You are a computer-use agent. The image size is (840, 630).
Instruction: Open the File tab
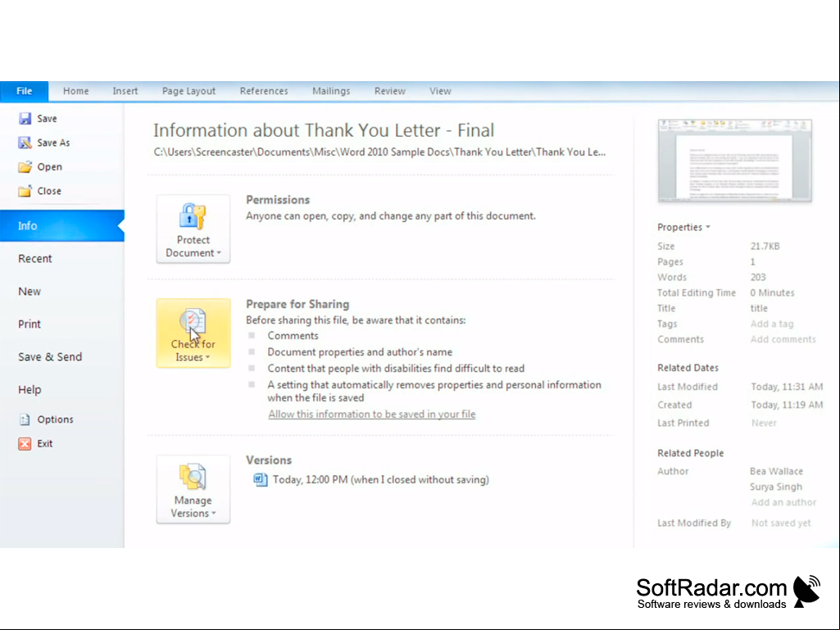pos(24,91)
